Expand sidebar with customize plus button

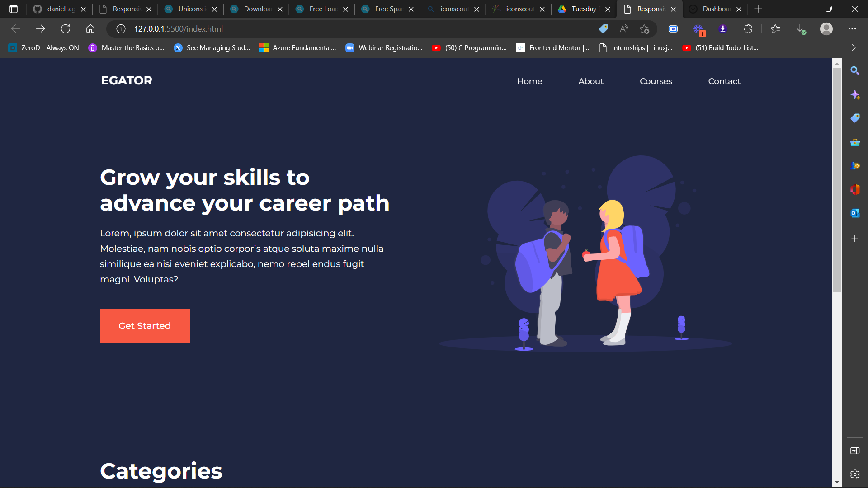point(855,239)
